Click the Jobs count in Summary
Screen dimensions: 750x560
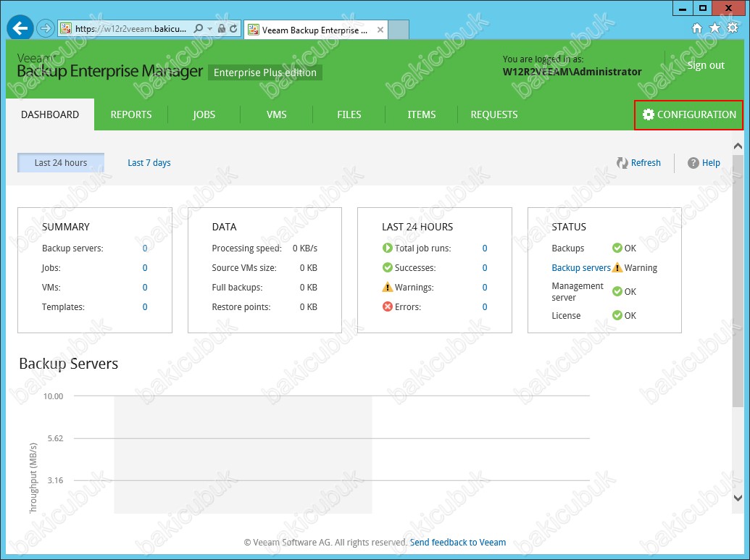coord(145,268)
